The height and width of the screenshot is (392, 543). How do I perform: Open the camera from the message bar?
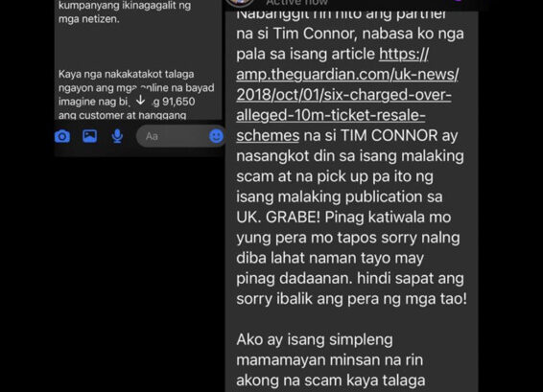coord(62,136)
